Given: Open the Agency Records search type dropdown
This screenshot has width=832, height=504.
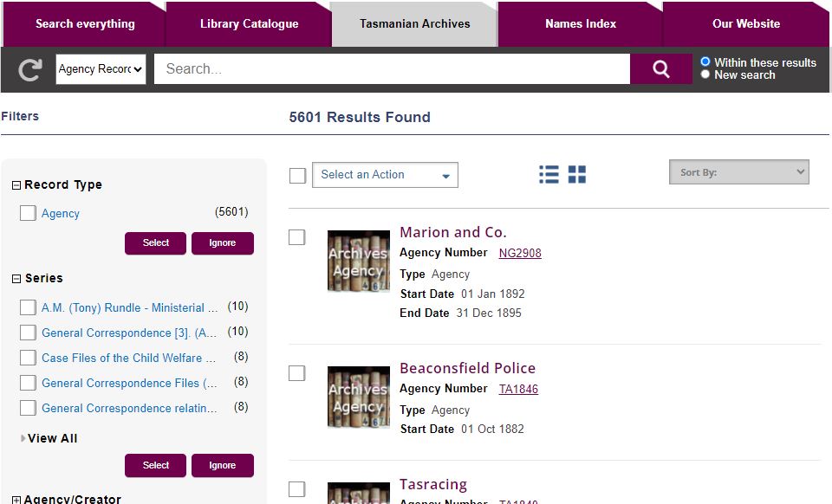Looking at the screenshot, I should pyautogui.click(x=101, y=69).
